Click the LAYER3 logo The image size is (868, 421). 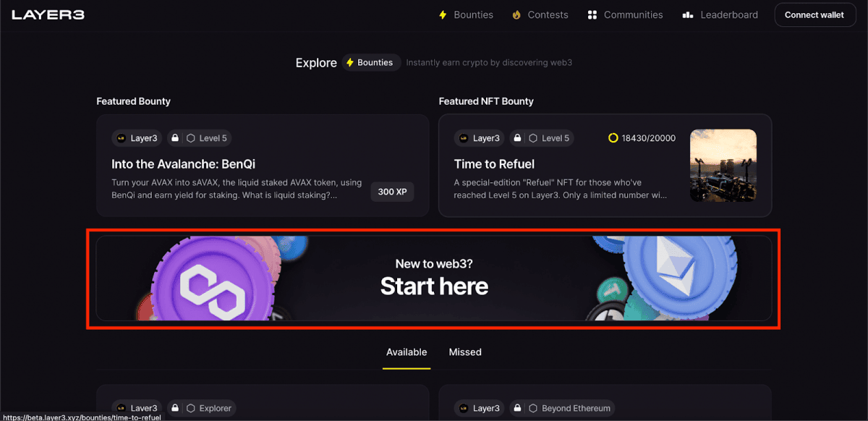[48, 14]
